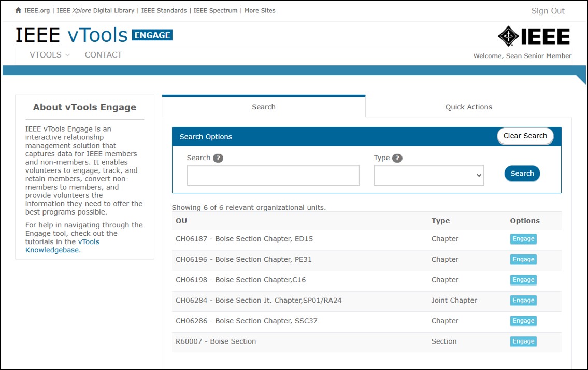This screenshot has width=588, height=370.
Task: Click the Type help question-mark icon
Action: [x=397, y=158]
